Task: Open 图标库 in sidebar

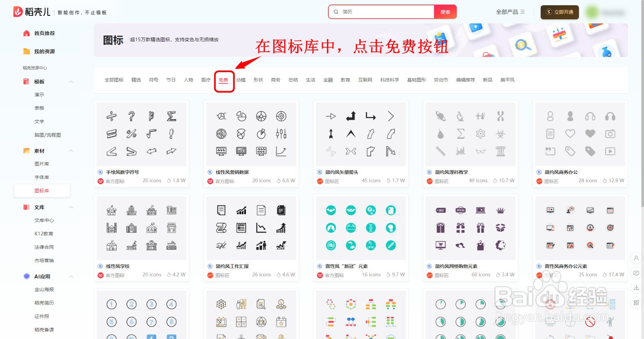Action: click(x=42, y=191)
